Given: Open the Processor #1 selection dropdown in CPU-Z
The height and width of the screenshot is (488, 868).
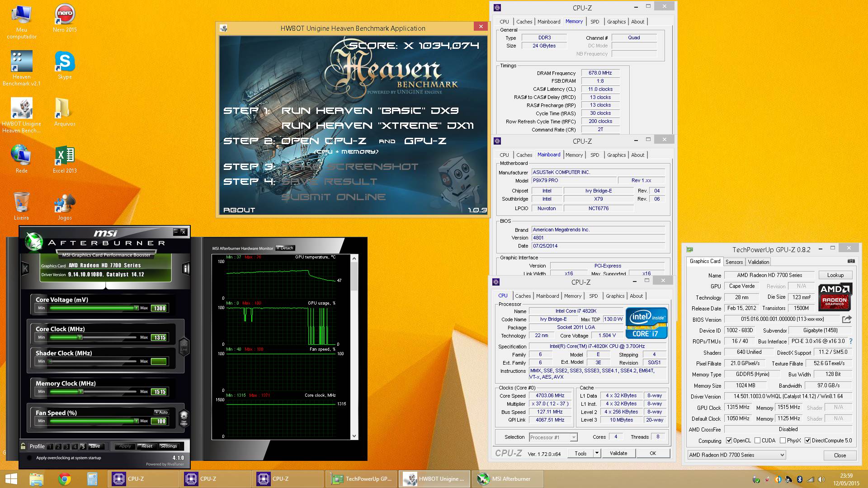Looking at the screenshot, I should [553, 437].
